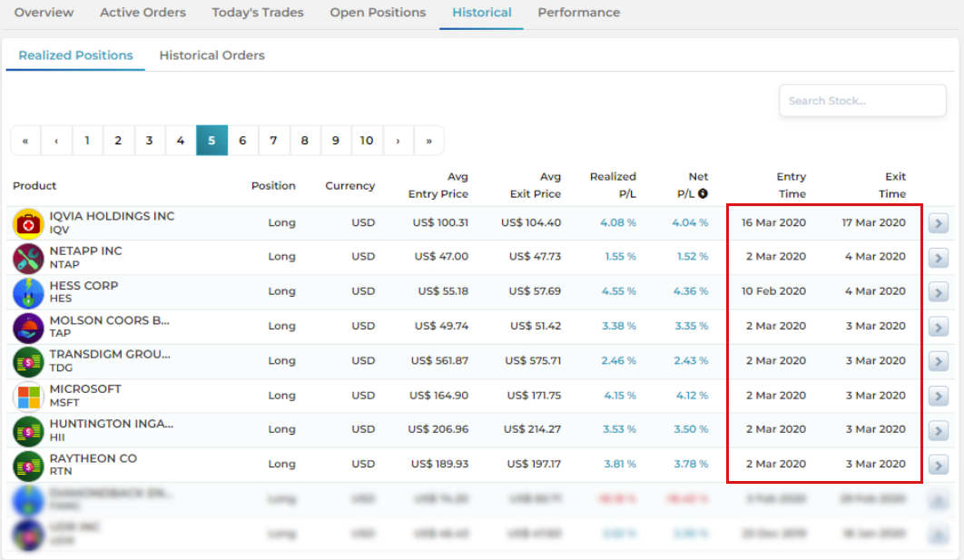The width and height of the screenshot is (964, 560).
Task: Expand the Raytheon Co row details arrow
Action: (939, 466)
